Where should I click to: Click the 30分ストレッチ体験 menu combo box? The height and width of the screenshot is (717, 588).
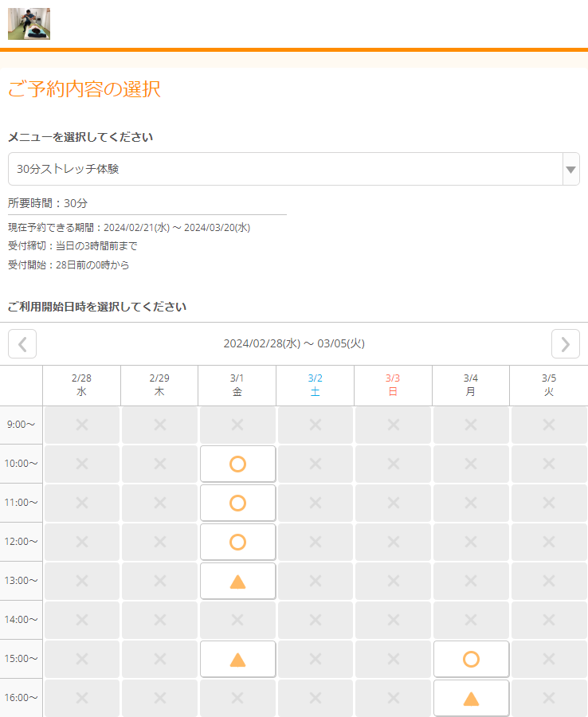284,169
